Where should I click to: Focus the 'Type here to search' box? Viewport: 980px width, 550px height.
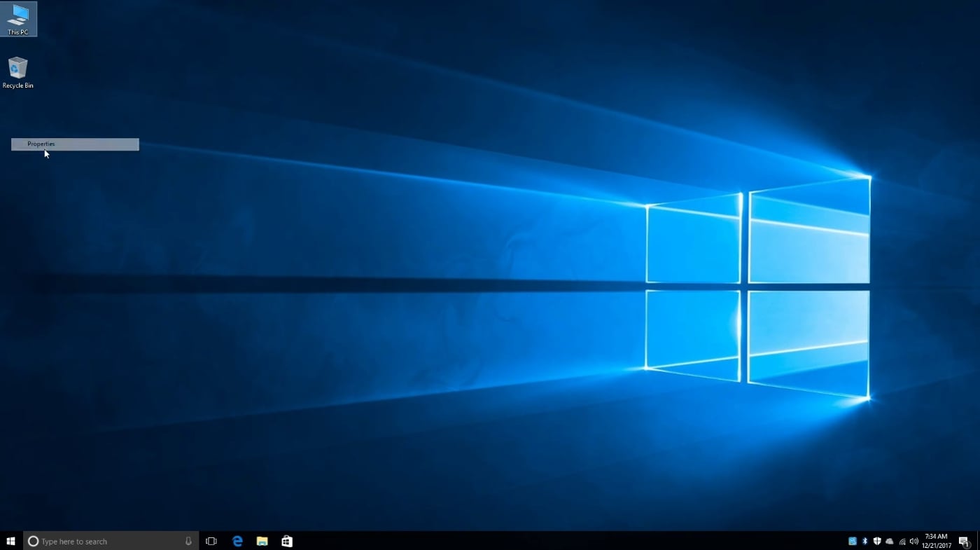(105, 541)
